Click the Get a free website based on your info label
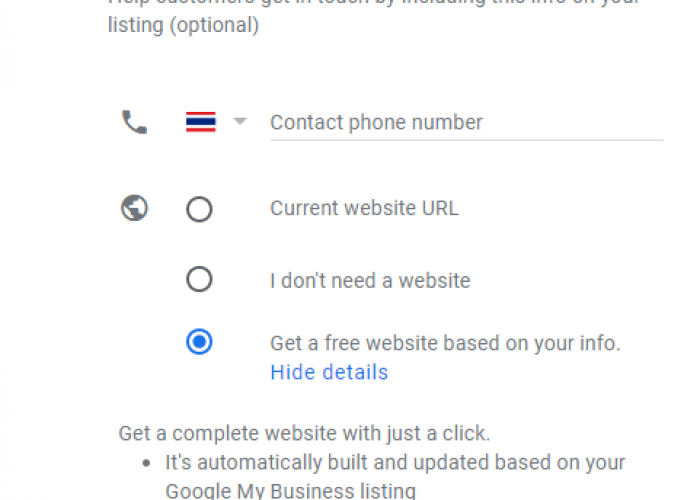Screen dimensions: 700x500 (445, 343)
